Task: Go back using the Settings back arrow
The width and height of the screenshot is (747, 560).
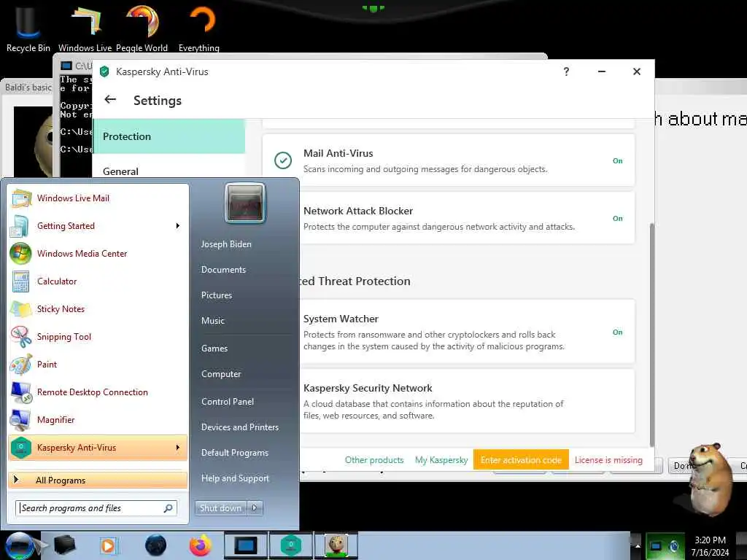Action: (x=110, y=99)
